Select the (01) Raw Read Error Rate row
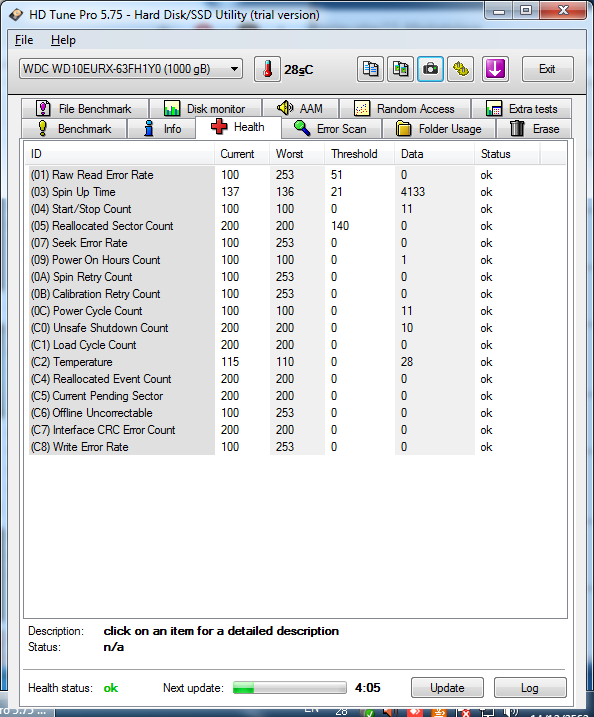The width and height of the screenshot is (594, 717). [297, 175]
